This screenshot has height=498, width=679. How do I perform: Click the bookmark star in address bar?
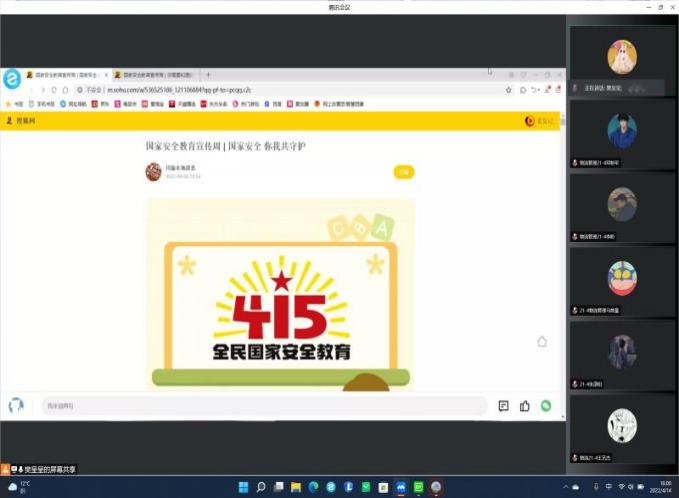point(509,90)
